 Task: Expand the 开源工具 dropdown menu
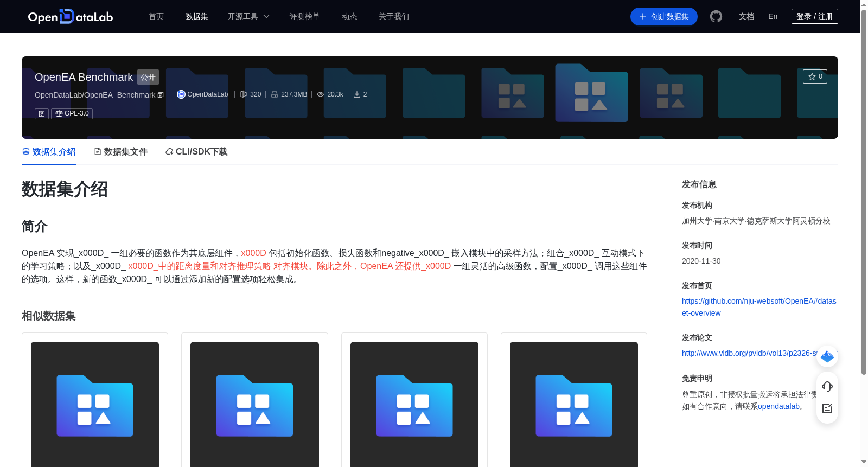(x=248, y=16)
